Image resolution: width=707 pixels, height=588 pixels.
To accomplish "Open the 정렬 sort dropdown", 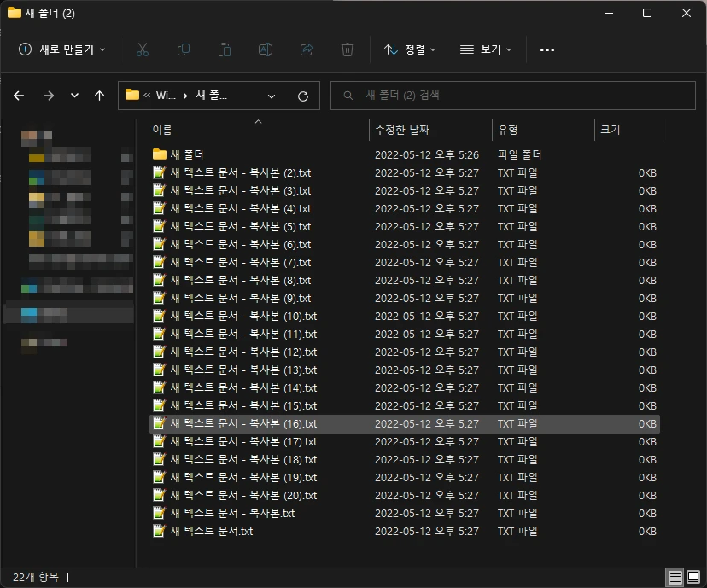I will click(x=410, y=49).
